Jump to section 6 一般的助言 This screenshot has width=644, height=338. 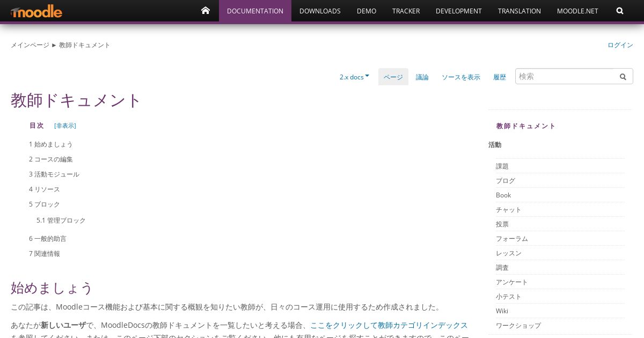(48, 239)
